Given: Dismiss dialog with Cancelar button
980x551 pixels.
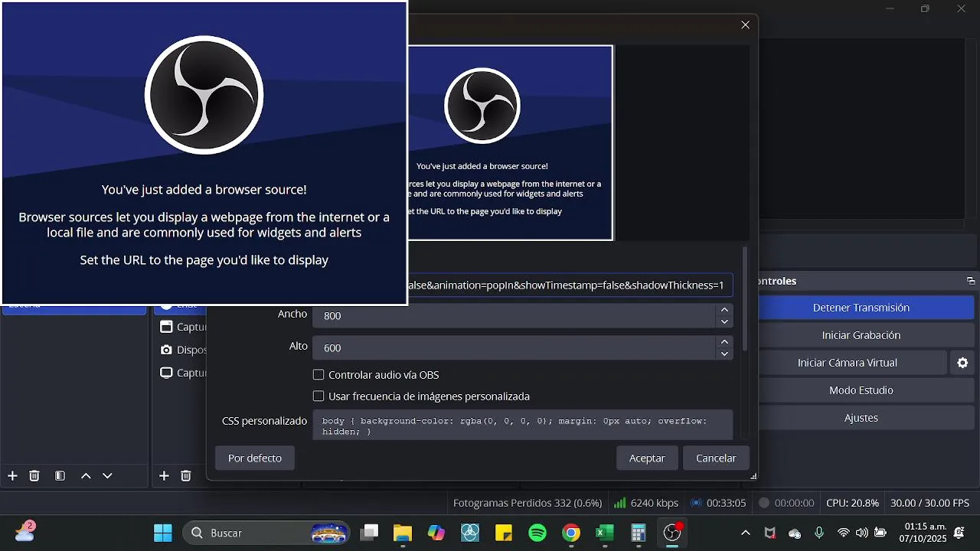Looking at the screenshot, I should pos(716,458).
